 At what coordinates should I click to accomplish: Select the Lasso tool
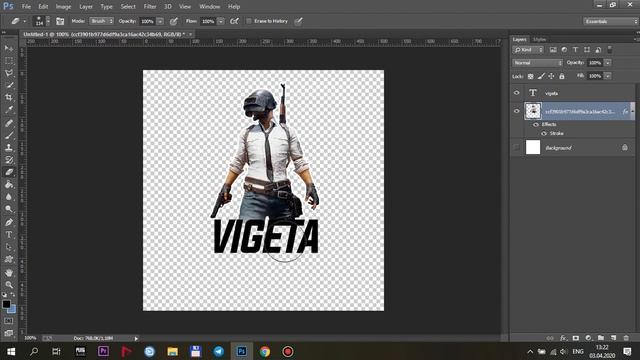point(9,73)
